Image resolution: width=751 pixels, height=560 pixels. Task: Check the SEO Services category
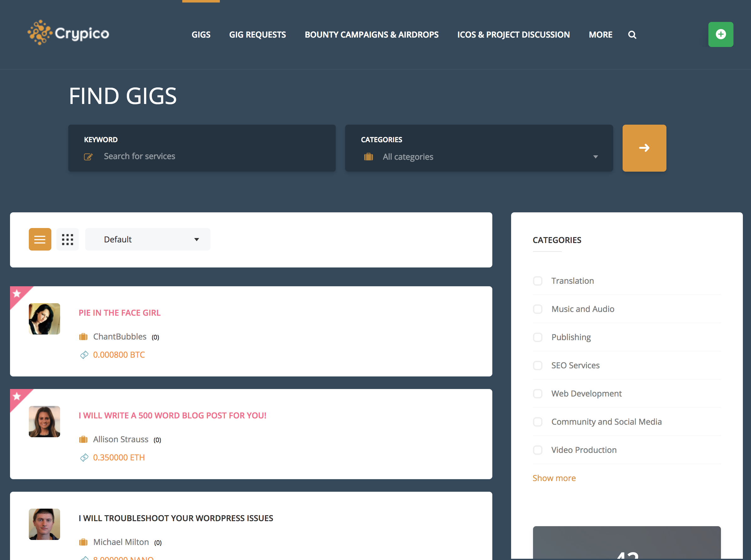537,365
